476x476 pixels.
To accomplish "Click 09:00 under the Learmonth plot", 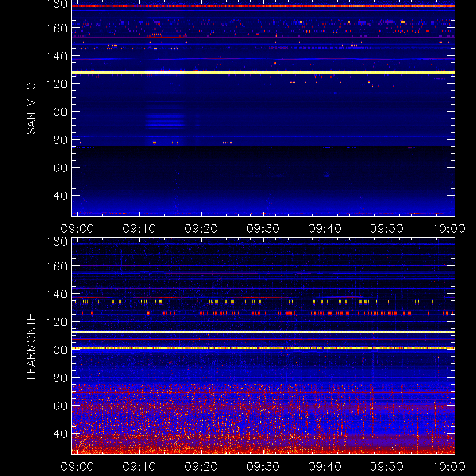I will (77, 466).
